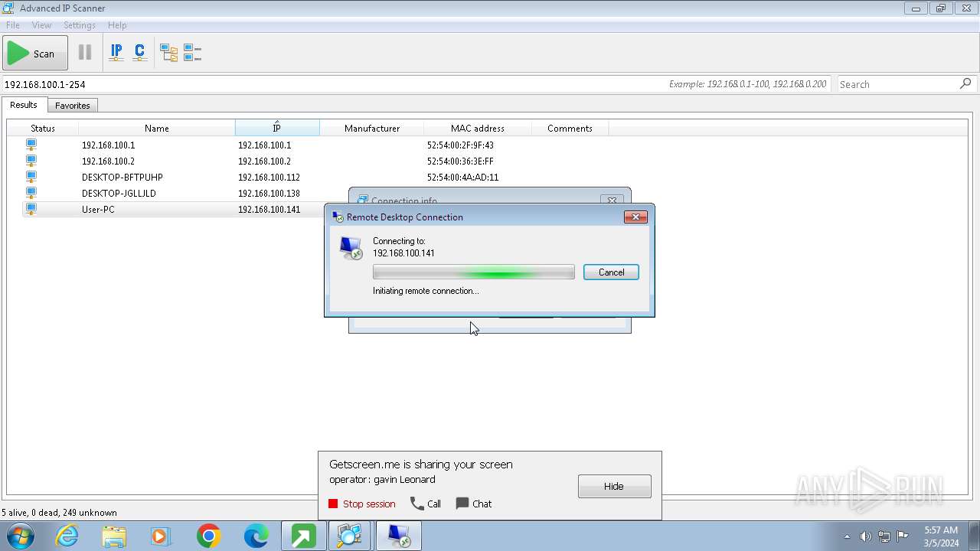Open the File menu
This screenshot has width=980, height=551.
[13, 25]
